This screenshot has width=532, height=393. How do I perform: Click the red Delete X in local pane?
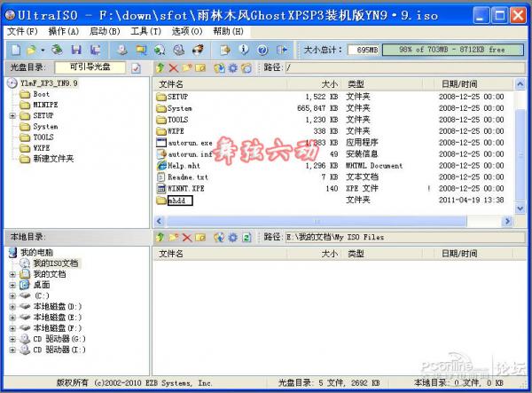(186, 237)
